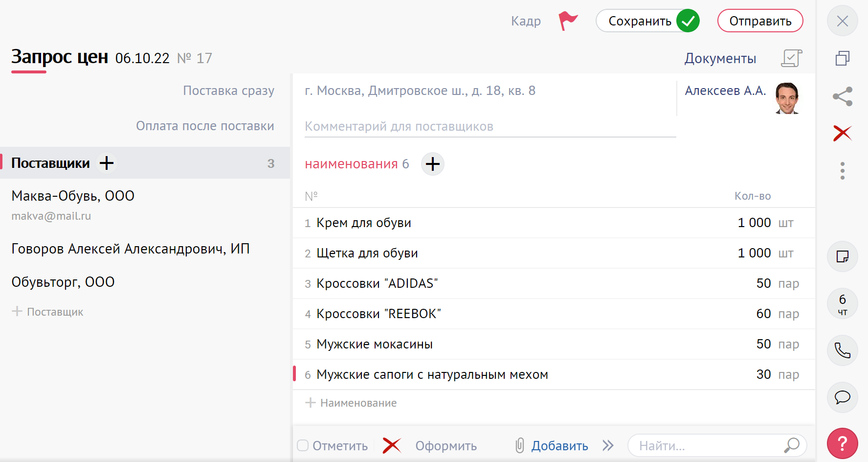Select the Поставщики section header
Image resolution: width=868 pixels, height=462 pixels.
(50, 163)
